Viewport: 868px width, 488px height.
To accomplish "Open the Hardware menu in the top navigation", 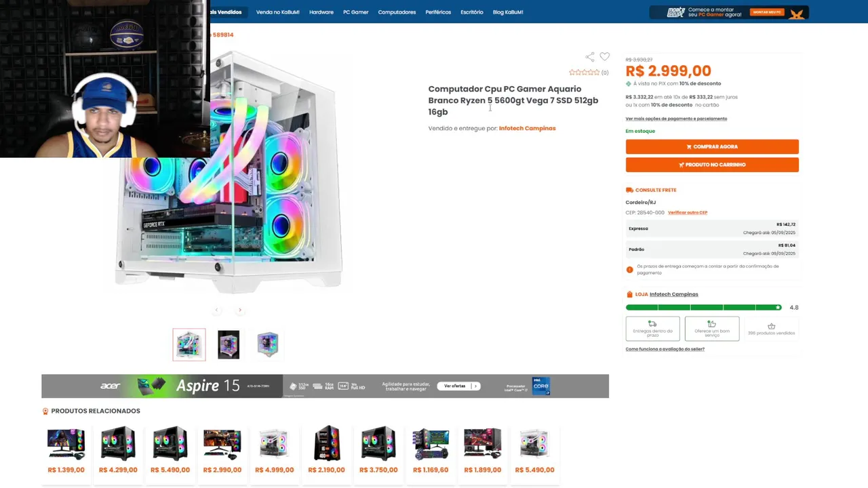I will 321,12.
